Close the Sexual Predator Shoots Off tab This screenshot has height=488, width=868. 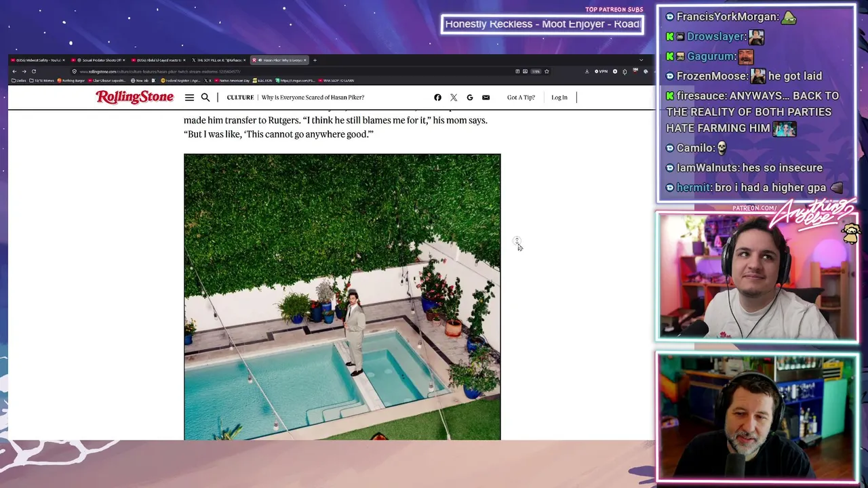point(124,60)
